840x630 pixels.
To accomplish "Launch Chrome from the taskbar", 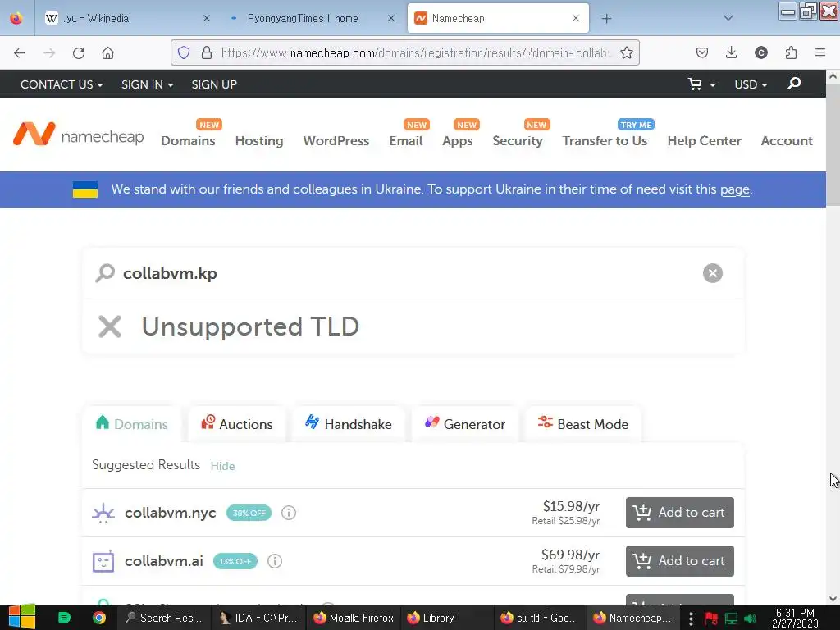I will (99, 618).
